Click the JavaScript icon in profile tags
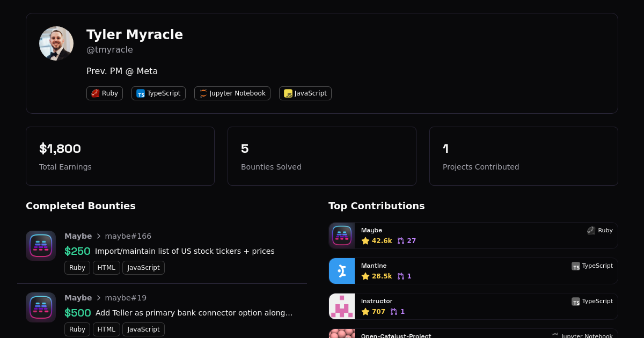644x338 pixels. (288, 93)
